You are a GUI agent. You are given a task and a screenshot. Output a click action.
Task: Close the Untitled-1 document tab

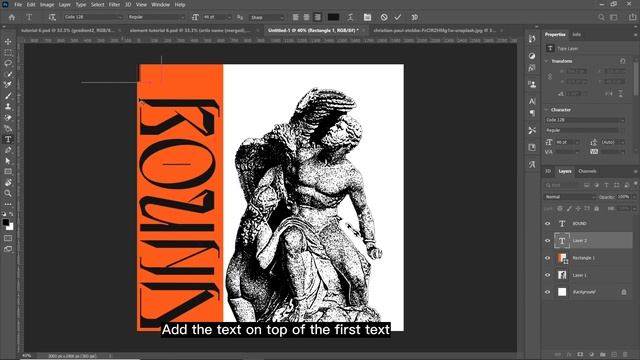coord(363,30)
